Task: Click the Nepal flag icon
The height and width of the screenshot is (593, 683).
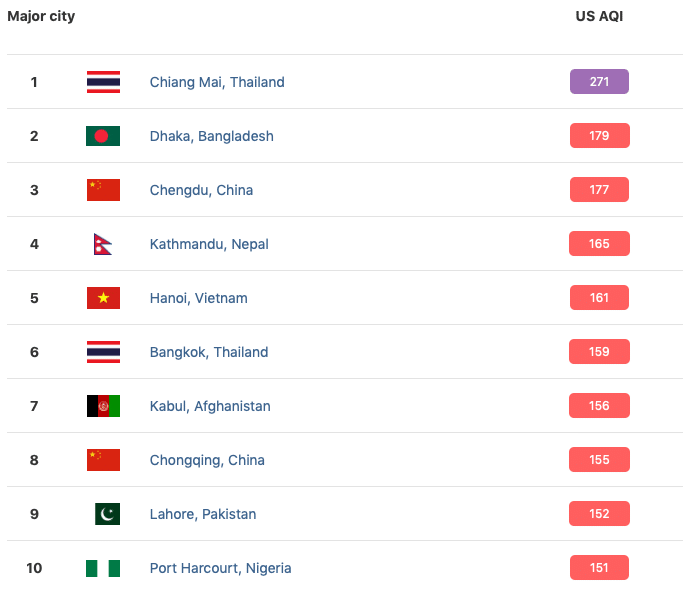Action: pos(103,244)
